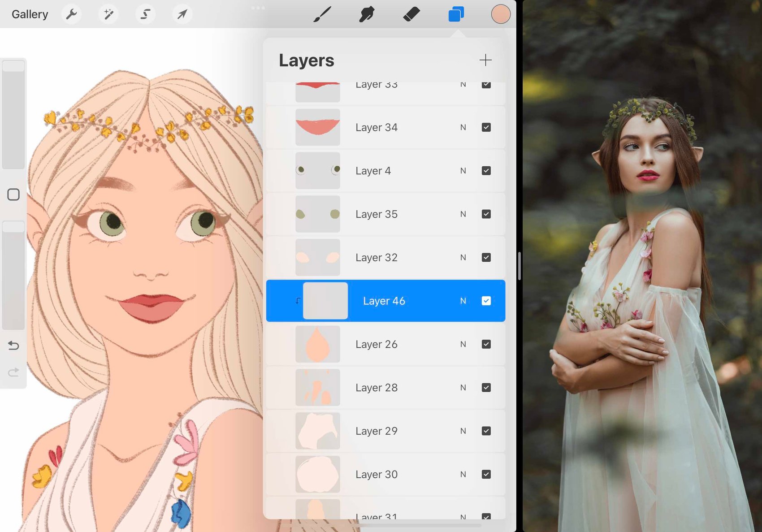Tap the Layer 26 thumbnail

[x=318, y=344]
